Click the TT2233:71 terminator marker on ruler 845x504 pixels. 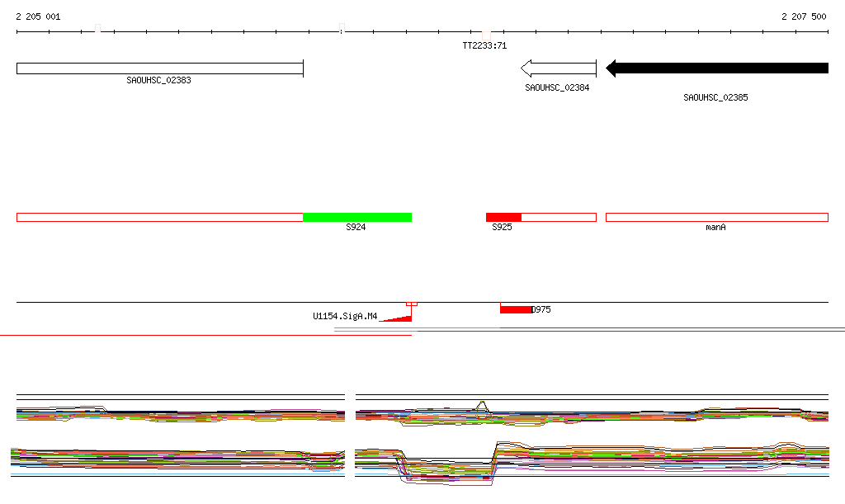[486, 35]
